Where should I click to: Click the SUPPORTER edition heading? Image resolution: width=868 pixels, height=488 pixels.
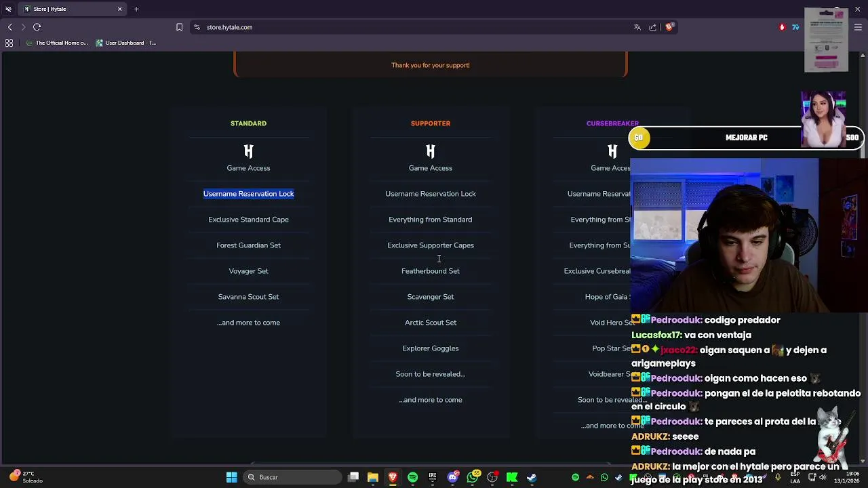[431, 123]
